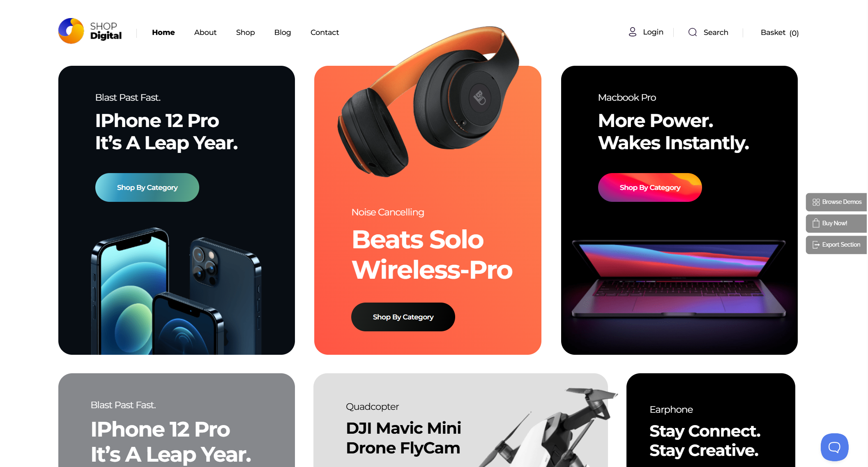This screenshot has height=467, width=868.
Task: Click pink Shop By Category button on Macbook card
Action: tap(650, 187)
